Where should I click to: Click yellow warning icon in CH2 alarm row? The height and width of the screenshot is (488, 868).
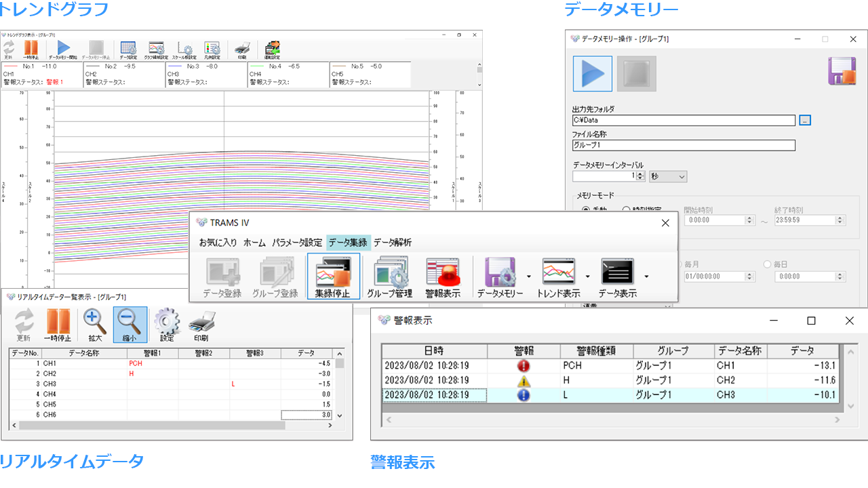524,380
